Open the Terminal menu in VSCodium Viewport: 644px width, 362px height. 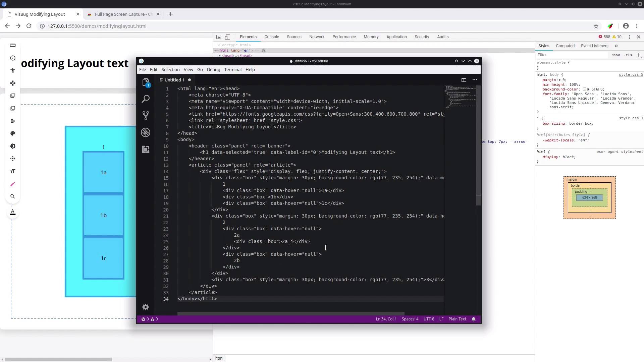[233, 69]
